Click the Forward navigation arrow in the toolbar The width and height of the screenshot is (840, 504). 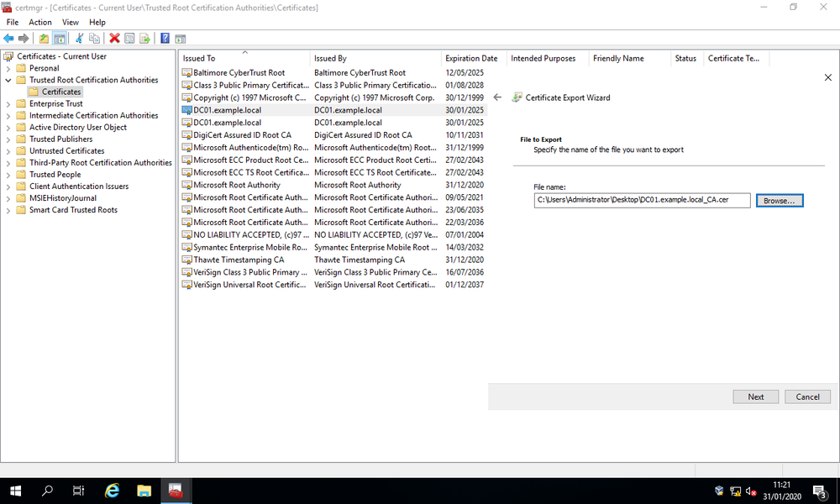pos(25,38)
